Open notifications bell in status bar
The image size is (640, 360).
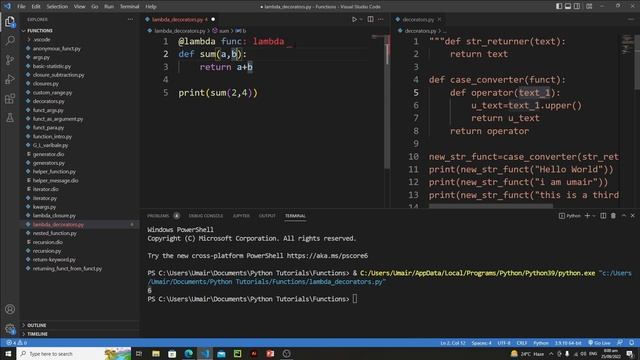tap(631, 343)
